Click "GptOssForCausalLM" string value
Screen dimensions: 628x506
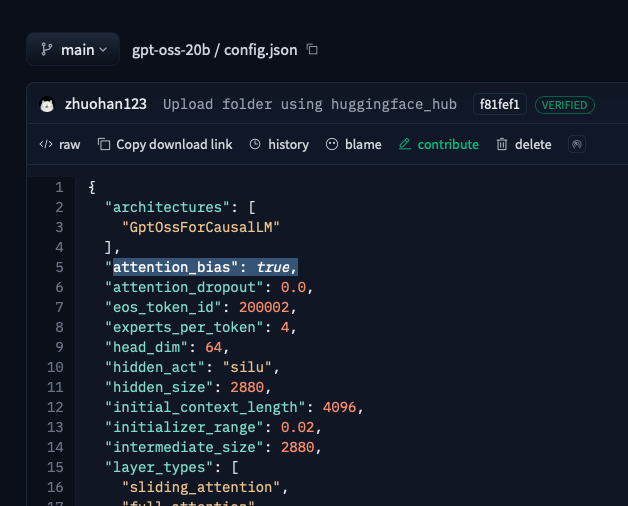[201, 228]
